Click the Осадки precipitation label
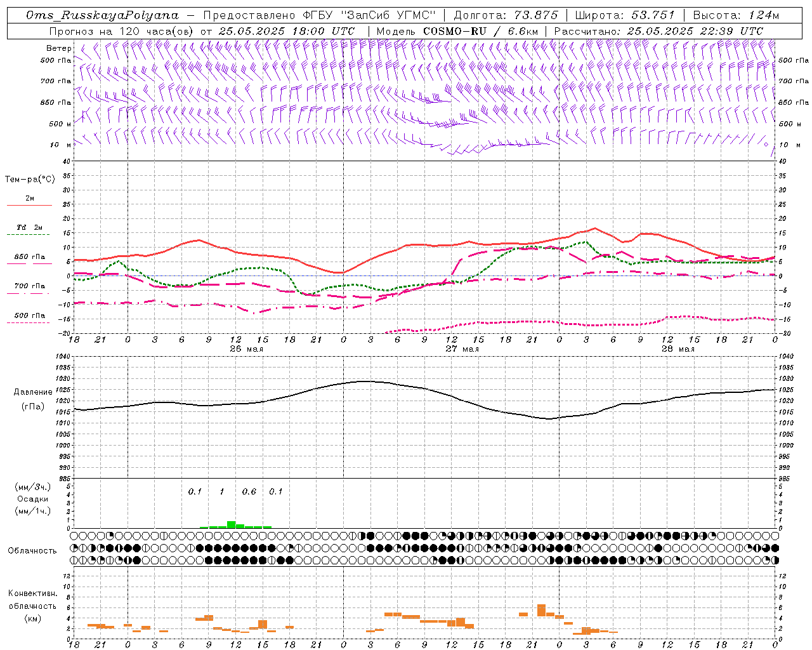The height and width of the screenshot is (650, 812). click(x=33, y=499)
